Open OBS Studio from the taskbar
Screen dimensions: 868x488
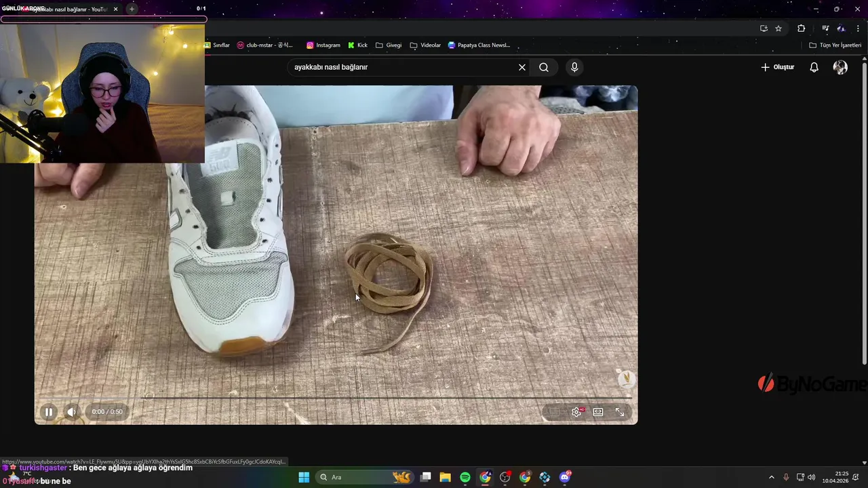[x=505, y=477]
